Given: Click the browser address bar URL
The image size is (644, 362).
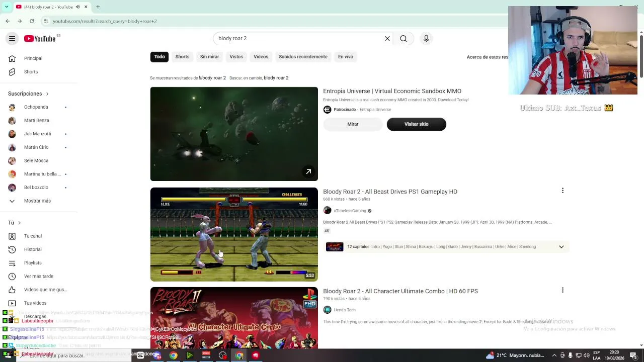Looking at the screenshot, I should click(105, 21).
